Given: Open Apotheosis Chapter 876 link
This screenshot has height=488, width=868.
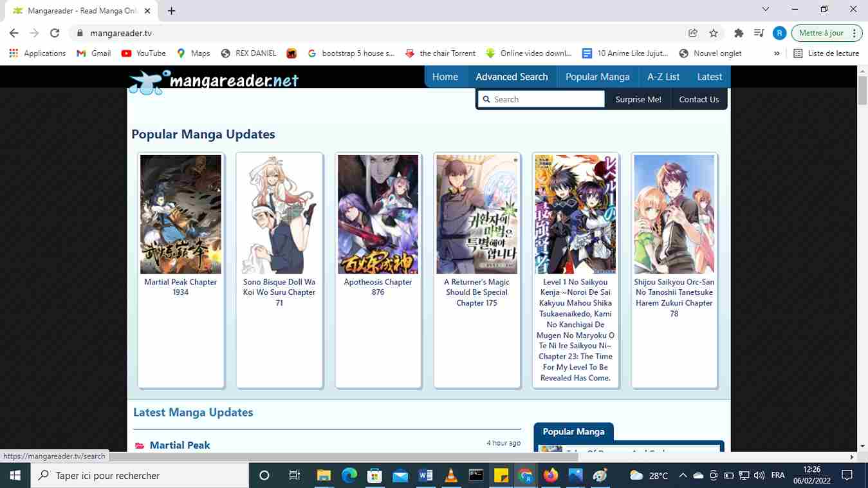Looking at the screenshot, I should [x=378, y=287].
